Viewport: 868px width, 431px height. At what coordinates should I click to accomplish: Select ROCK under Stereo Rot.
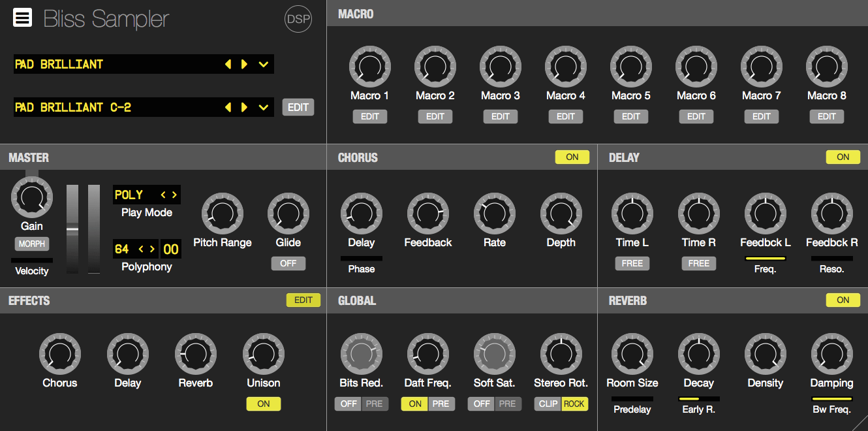click(575, 404)
